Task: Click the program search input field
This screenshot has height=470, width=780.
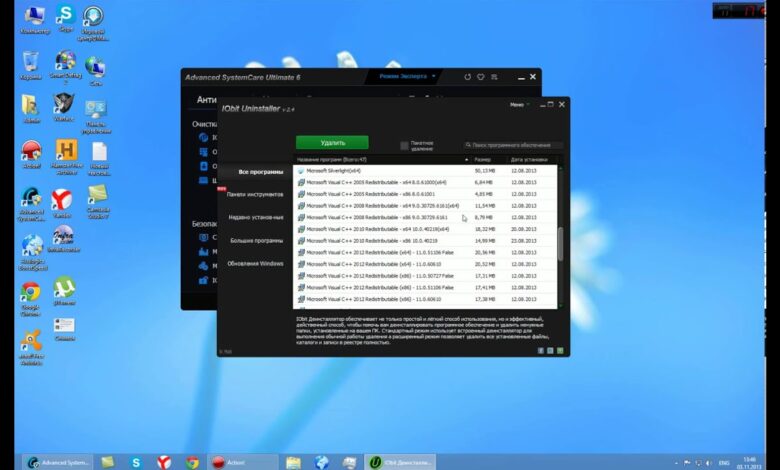Action: click(512, 145)
